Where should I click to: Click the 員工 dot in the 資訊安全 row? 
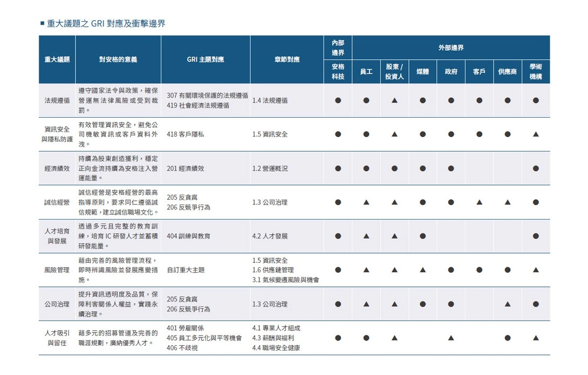coord(366,134)
